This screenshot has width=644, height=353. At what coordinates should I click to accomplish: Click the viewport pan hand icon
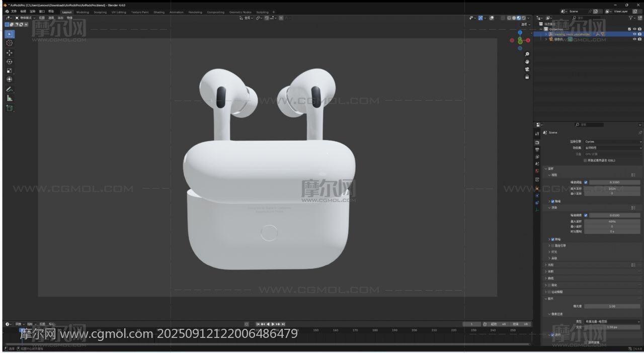tap(527, 62)
